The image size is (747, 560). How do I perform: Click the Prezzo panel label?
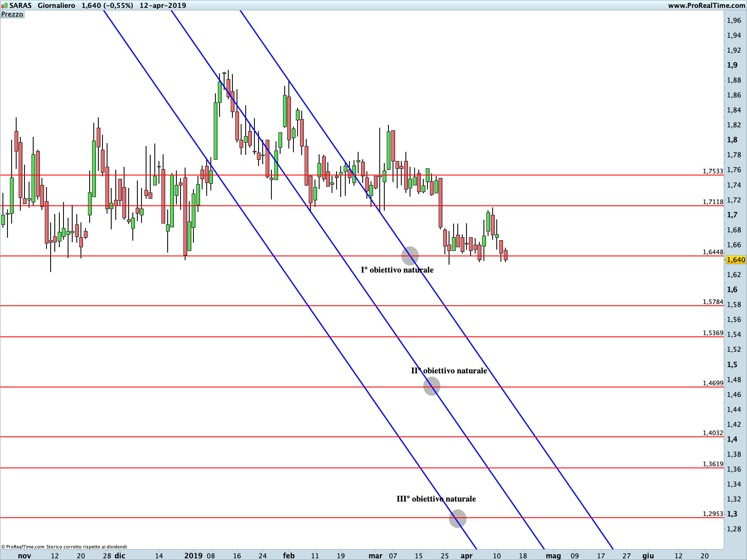point(12,14)
